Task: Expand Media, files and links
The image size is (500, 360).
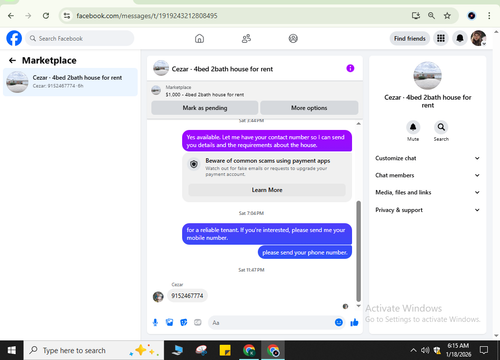Action: tap(428, 192)
